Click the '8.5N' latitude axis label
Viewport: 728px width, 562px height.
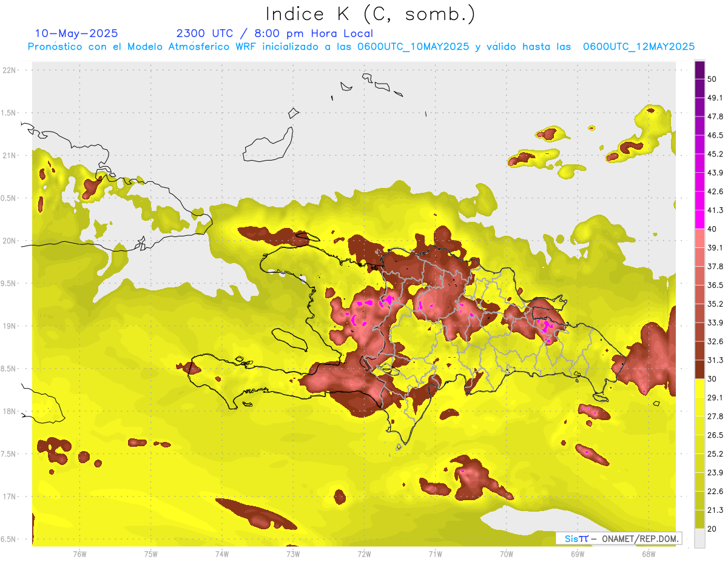[9, 369]
